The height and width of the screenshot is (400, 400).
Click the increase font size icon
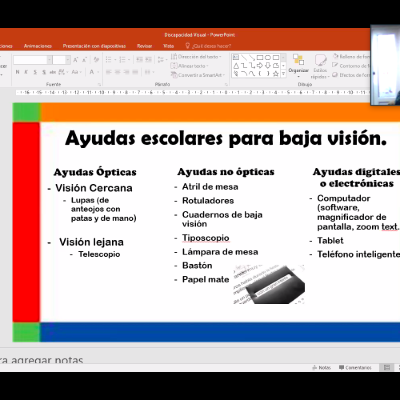75,60
